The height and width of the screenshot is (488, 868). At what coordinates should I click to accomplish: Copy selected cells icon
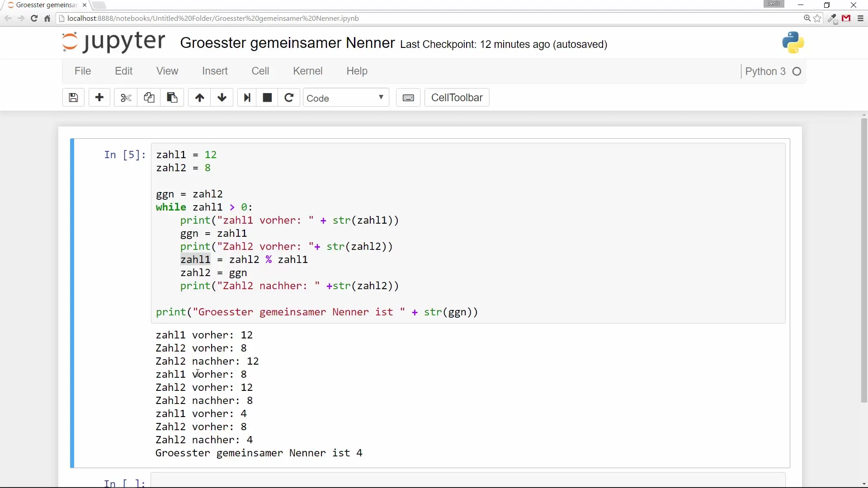pos(149,98)
